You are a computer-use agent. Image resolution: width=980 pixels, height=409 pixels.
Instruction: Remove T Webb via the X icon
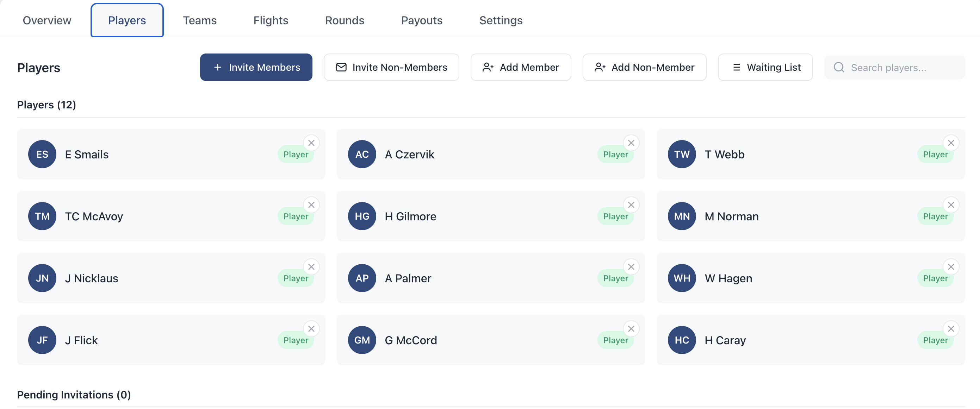tap(951, 143)
